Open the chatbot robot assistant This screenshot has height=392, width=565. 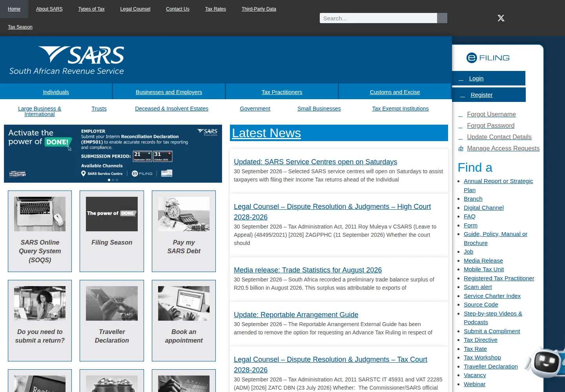545,362
